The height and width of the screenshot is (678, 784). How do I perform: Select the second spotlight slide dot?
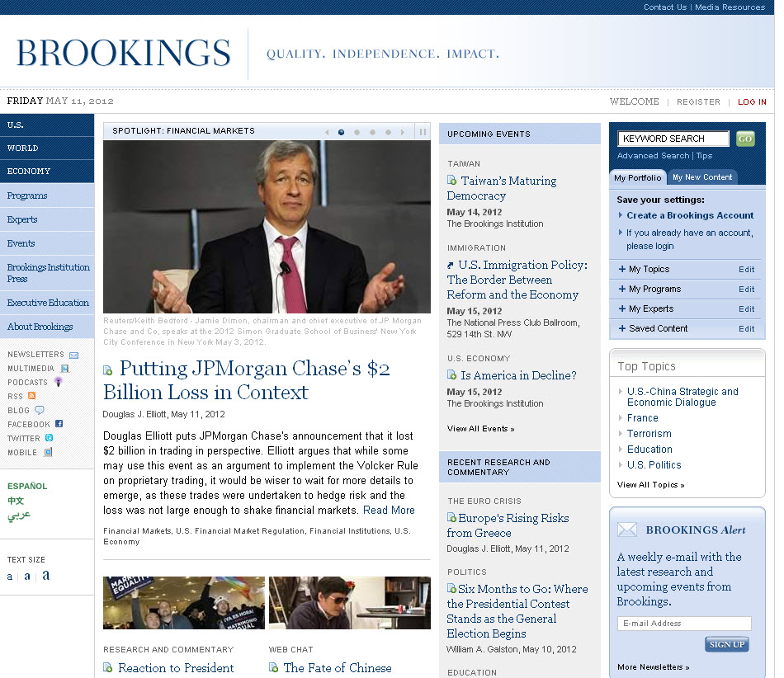point(357,132)
